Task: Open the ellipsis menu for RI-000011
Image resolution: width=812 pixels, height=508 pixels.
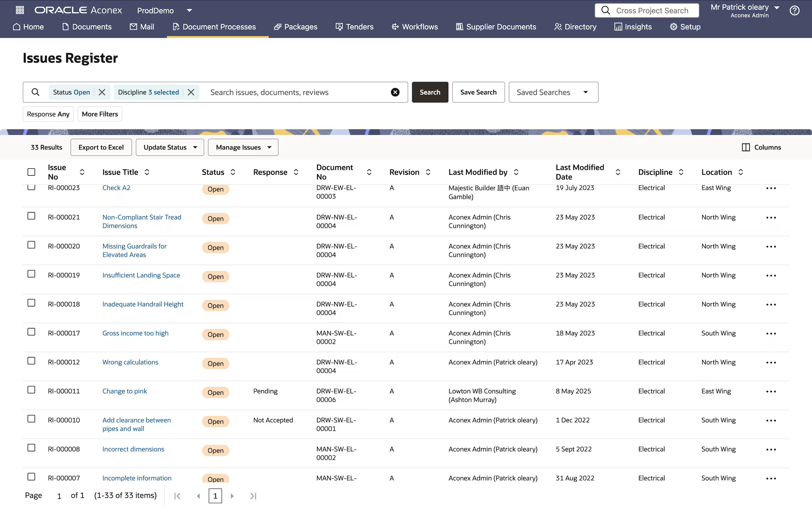Action: pos(771,391)
